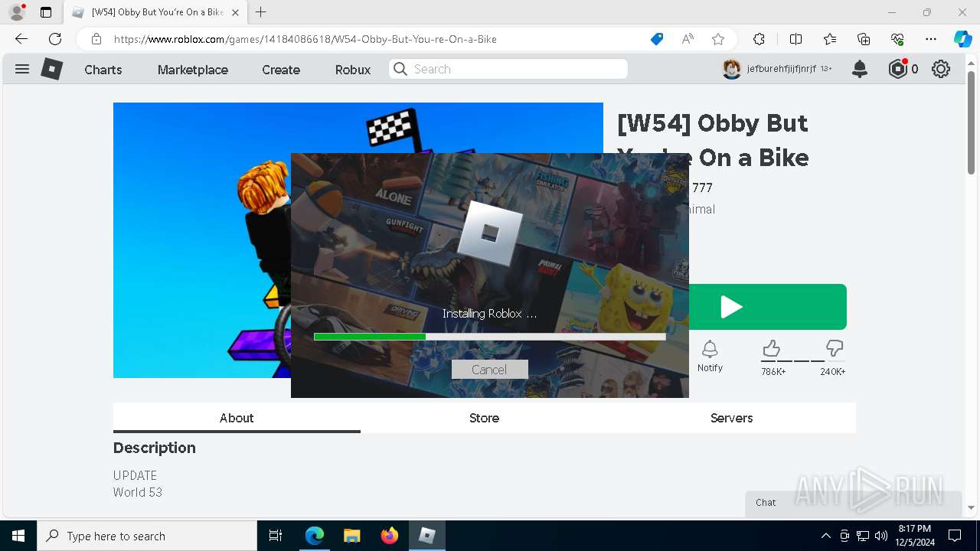Open Collections icon in Edge toolbar

(x=864, y=39)
